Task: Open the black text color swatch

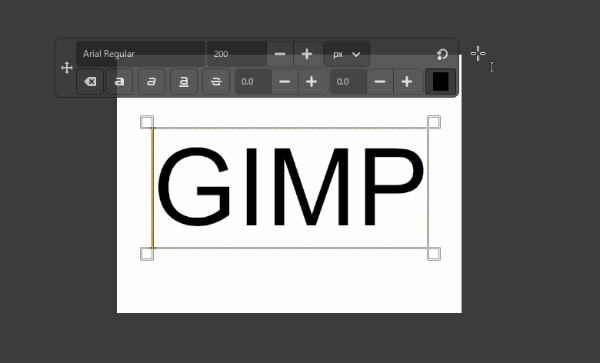Action: pyautogui.click(x=440, y=81)
